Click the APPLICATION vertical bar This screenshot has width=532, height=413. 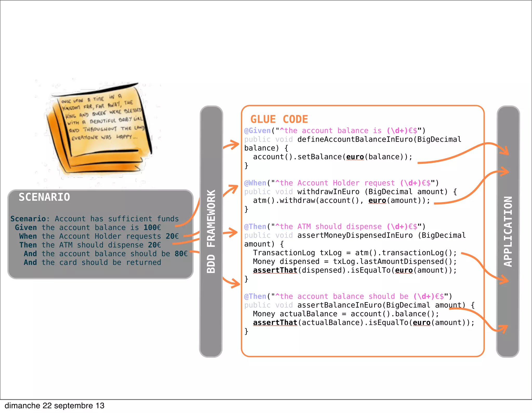tap(508, 231)
